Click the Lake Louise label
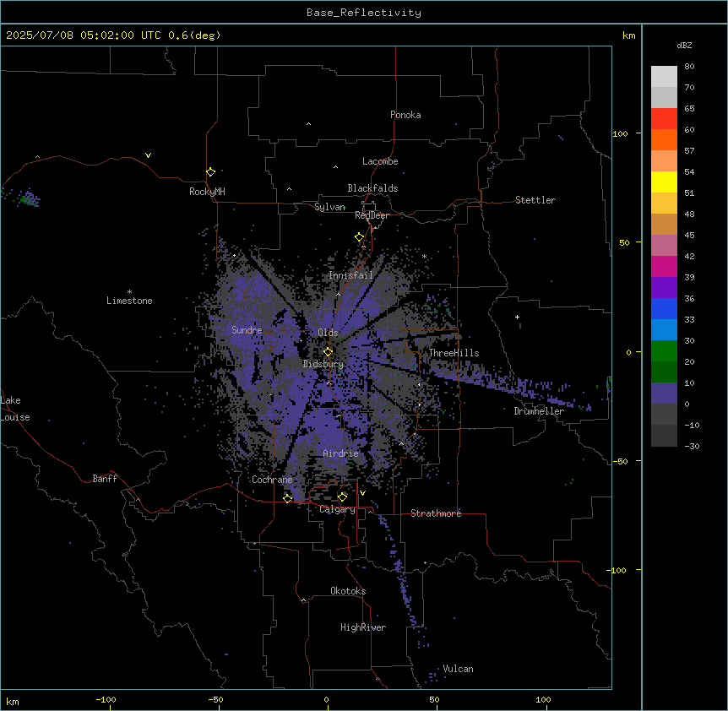The height and width of the screenshot is (711, 728). [x=14, y=409]
